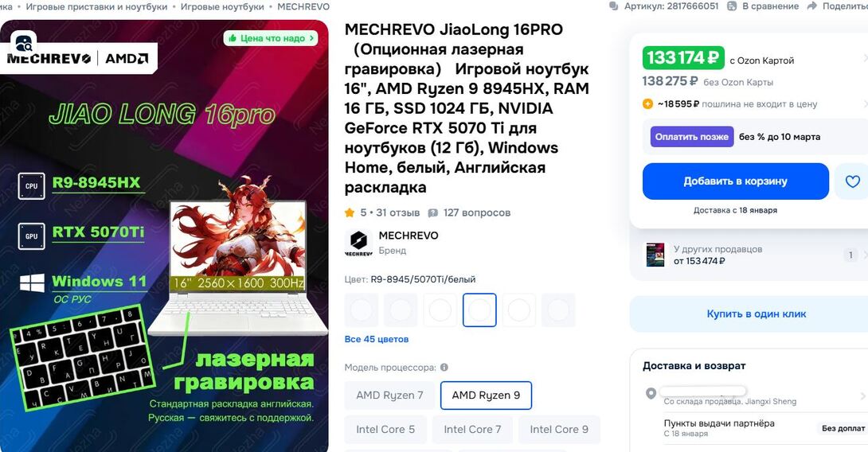The width and height of the screenshot is (868, 452).
Task: Click the main product image of JiaoLong 16pro
Action: click(164, 236)
